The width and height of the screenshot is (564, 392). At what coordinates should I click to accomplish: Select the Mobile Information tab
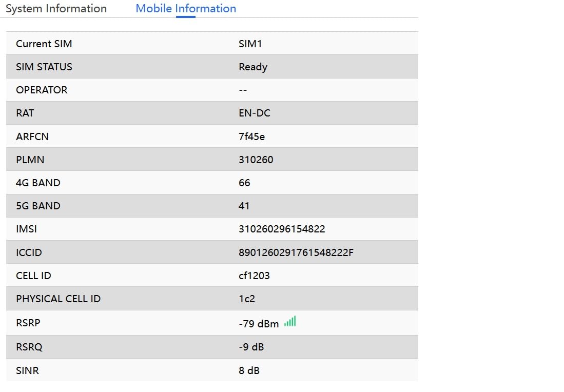(186, 8)
